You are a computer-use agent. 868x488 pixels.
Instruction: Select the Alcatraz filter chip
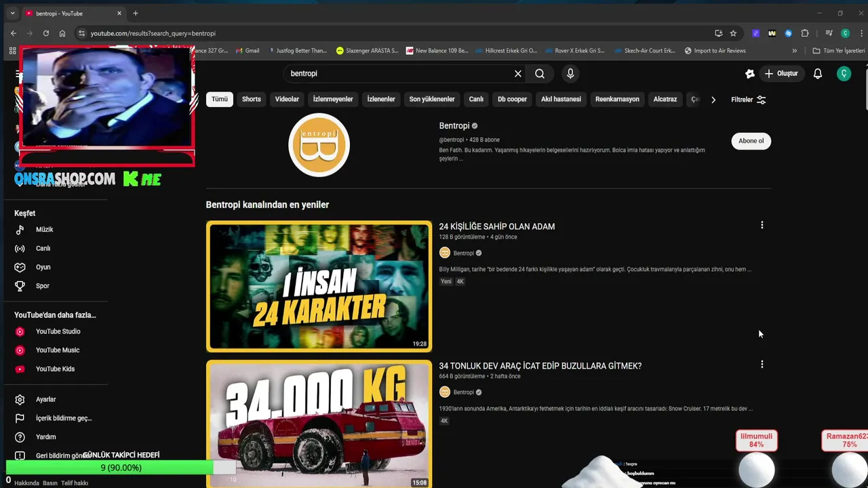coord(665,99)
